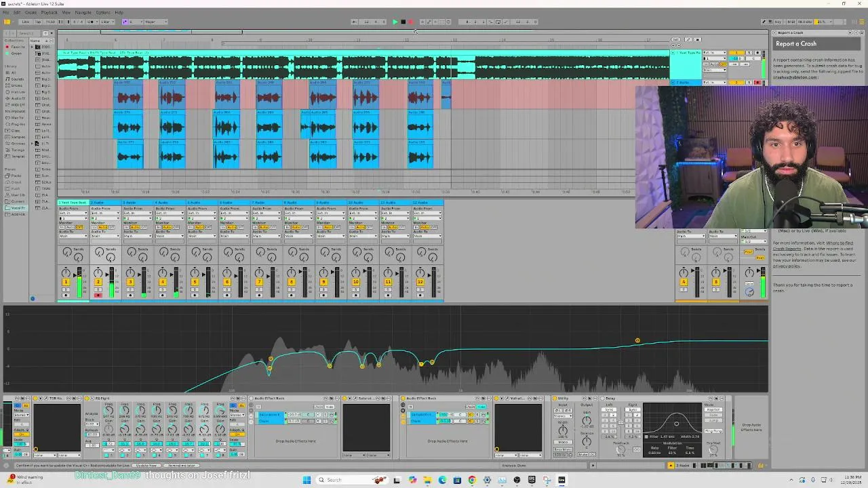Solo track 3 with its S button
This screenshot has width=868, height=488.
(x=130, y=289)
